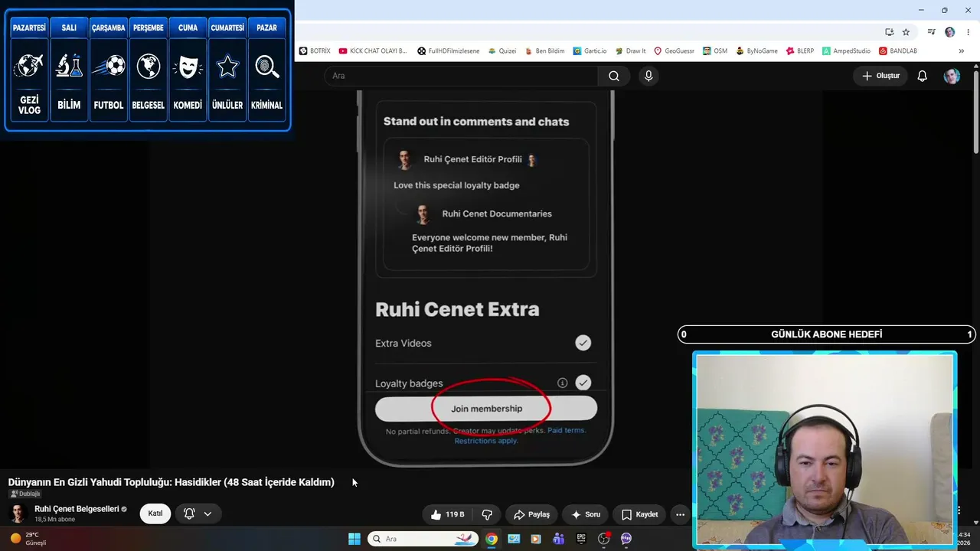Open Ruhi Çenet Belgeselleri channel avatar
Viewport: 980px width, 551px height.
18,514
